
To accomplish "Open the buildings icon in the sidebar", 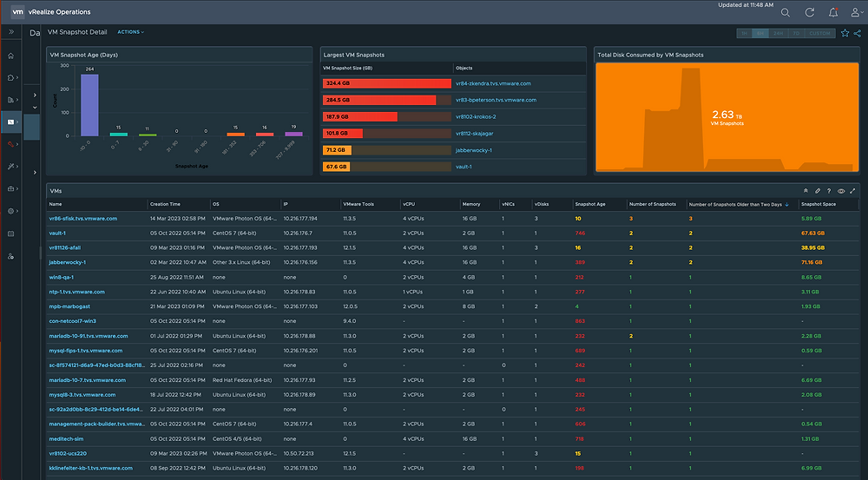I will click(x=10, y=100).
